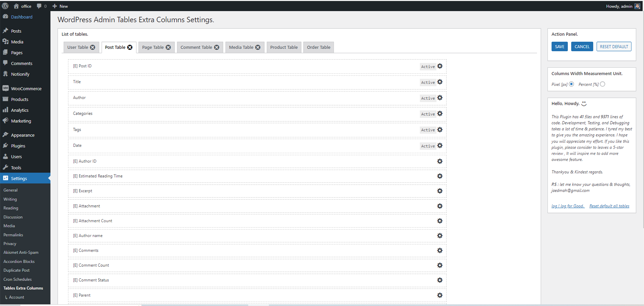Click the gear on the Tags row
The width and height of the screenshot is (644, 306).
pos(440,130)
